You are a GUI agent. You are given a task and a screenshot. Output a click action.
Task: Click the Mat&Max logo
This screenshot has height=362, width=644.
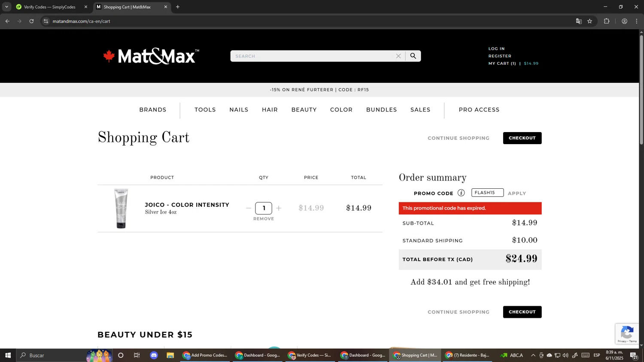[x=151, y=56]
